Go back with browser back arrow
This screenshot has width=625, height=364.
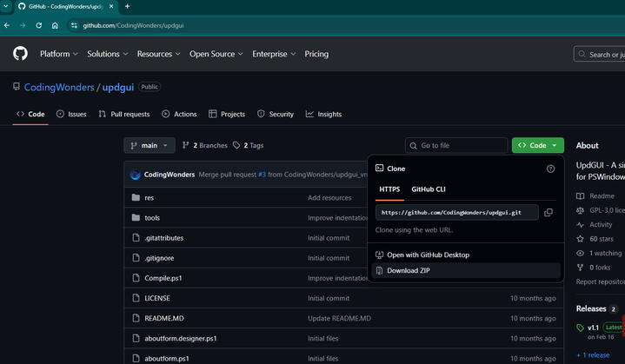tap(7, 25)
